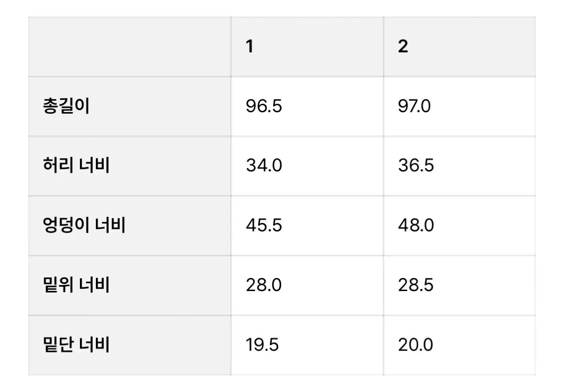This screenshot has width=564, height=392.
Task: Select the 밑위 너비 row label
Action: [76, 285]
